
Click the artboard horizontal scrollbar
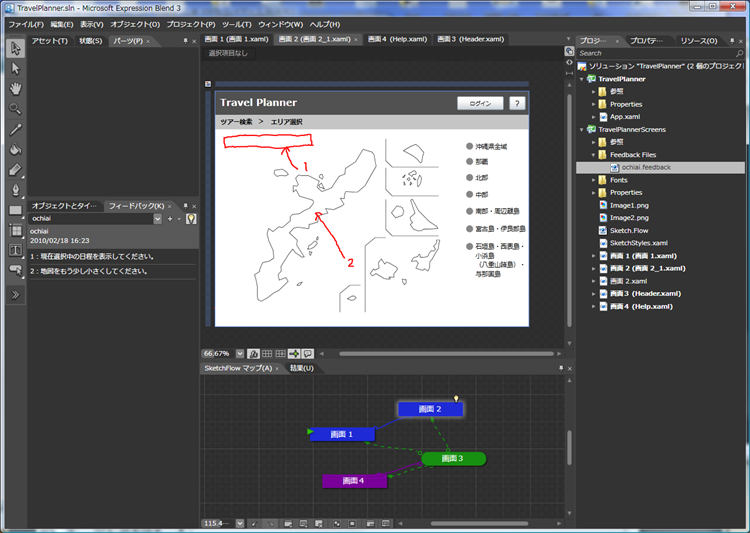coord(446,354)
